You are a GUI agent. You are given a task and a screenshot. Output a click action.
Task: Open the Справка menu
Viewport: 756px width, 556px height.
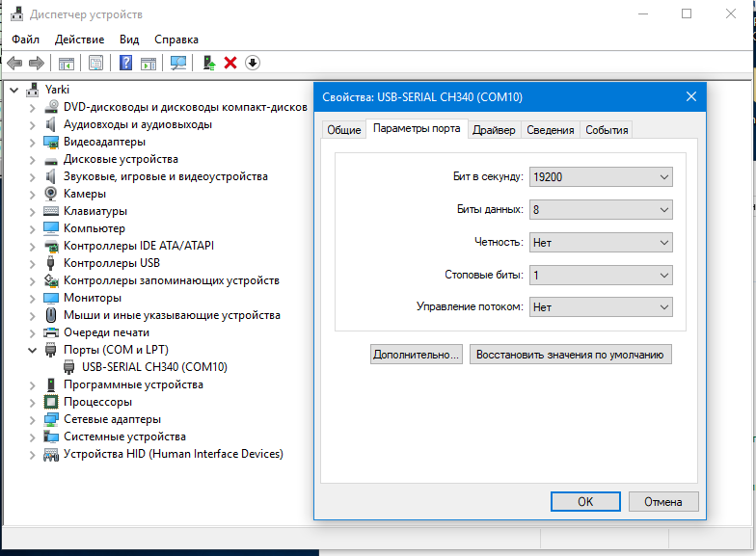pos(175,40)
